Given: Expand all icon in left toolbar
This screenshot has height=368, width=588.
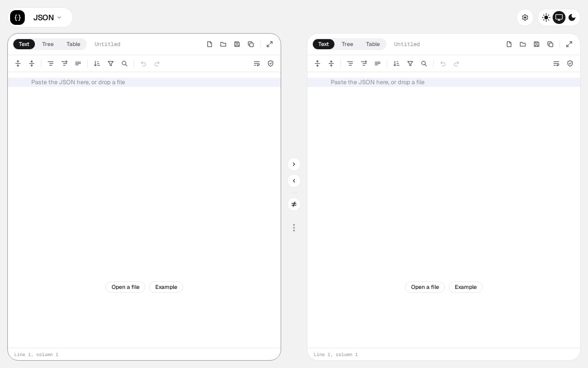Looking at the screenshot, I should [18, 63].
